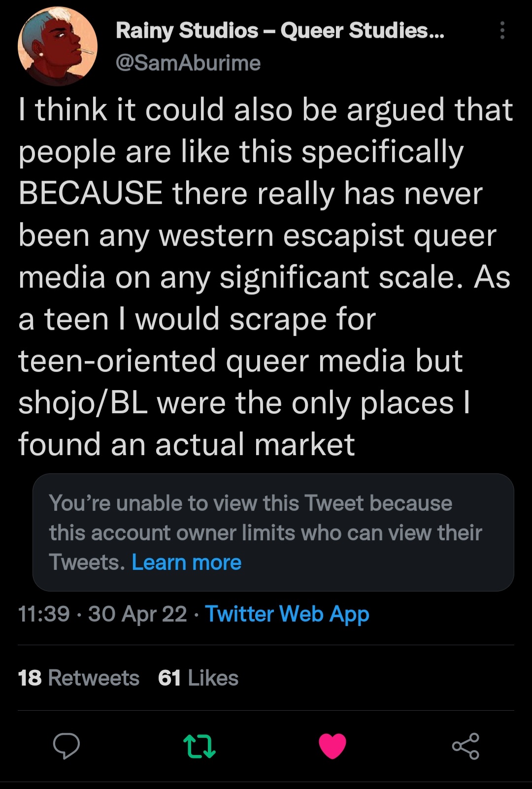532x789 pixels.
Task: Open the Twitter Web App source link
Action: click(x=287, y=614)
